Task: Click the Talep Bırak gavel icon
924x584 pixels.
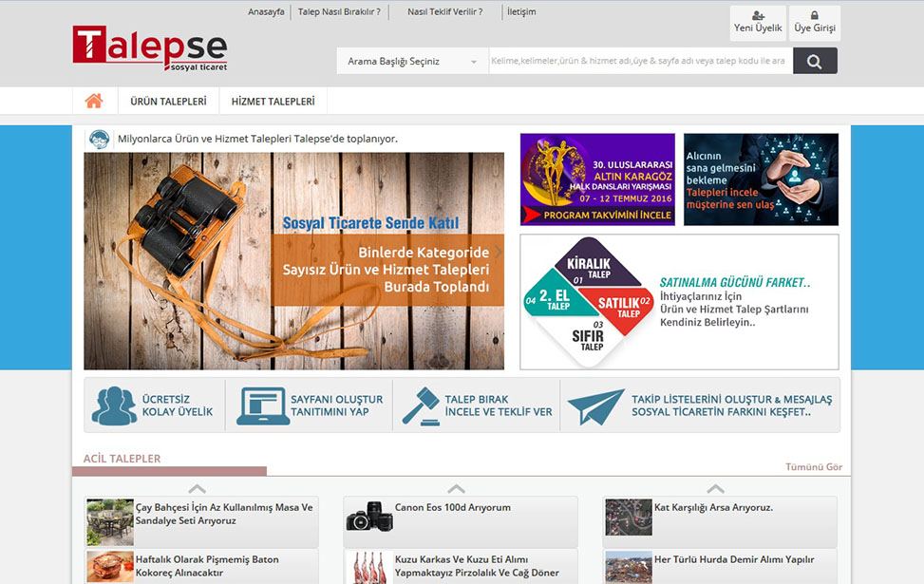Action: tap(420, 405)
